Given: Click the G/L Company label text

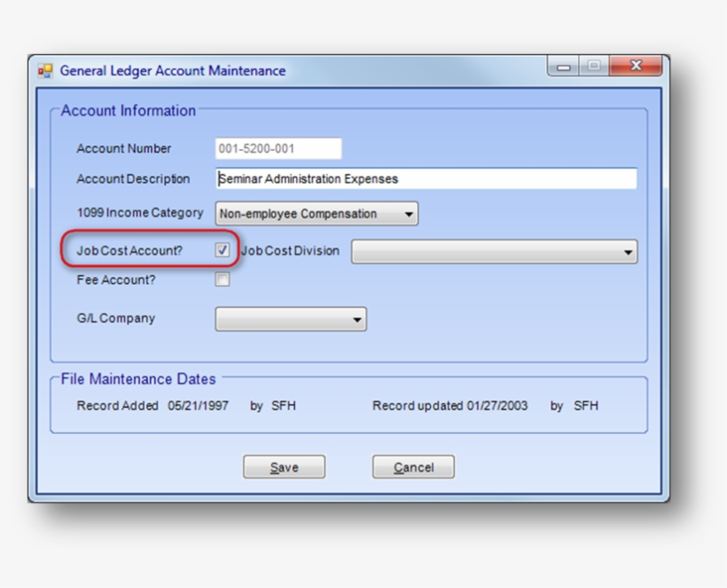Looking at the screenshot, I should coord(115,318).
